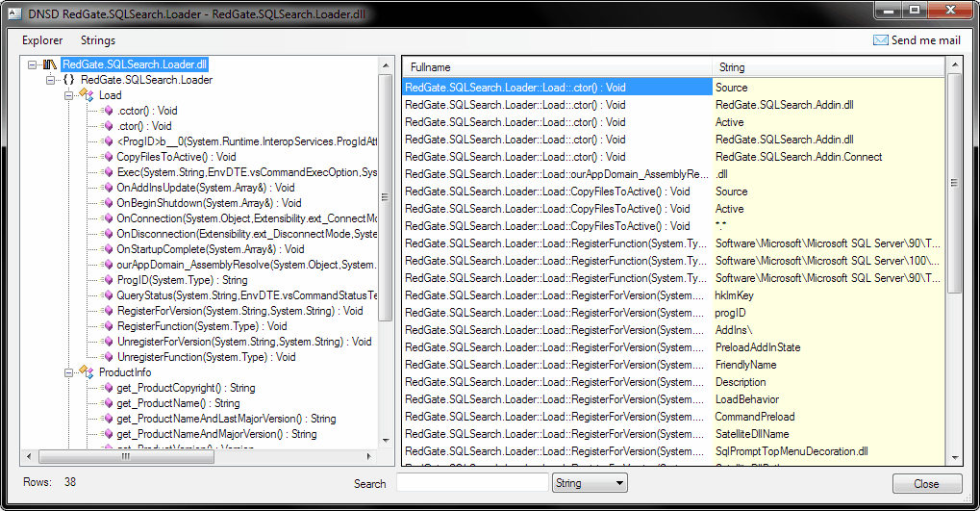Collapse the ProductInfo class node

68,372
